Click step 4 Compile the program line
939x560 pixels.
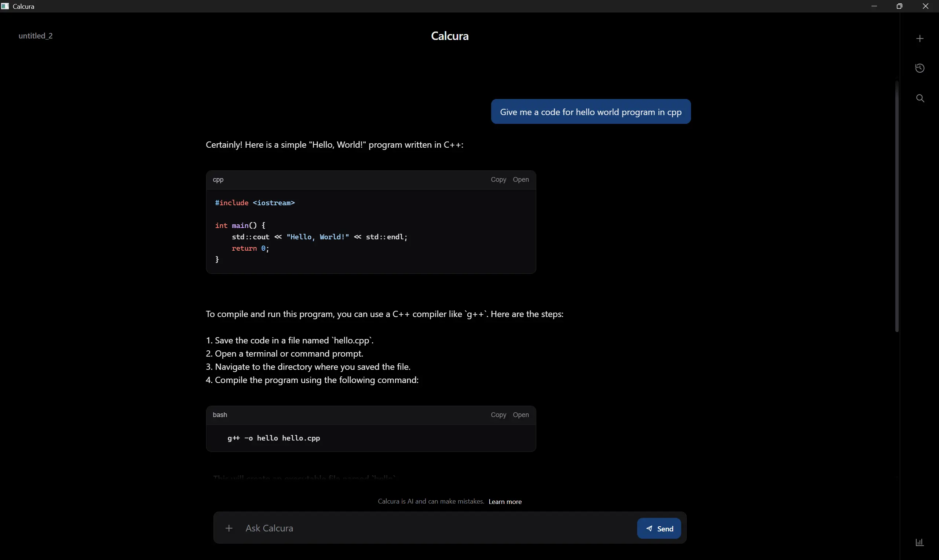click(312, 380)
